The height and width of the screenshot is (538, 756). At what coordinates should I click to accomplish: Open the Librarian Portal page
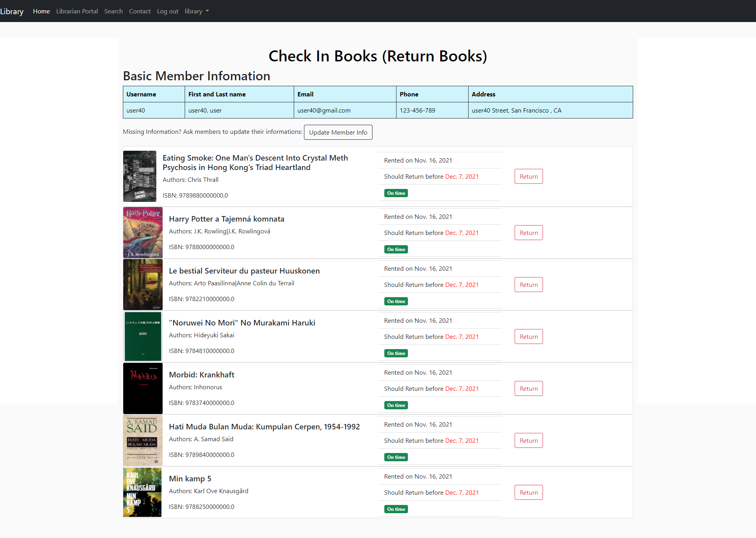[77, 11]
